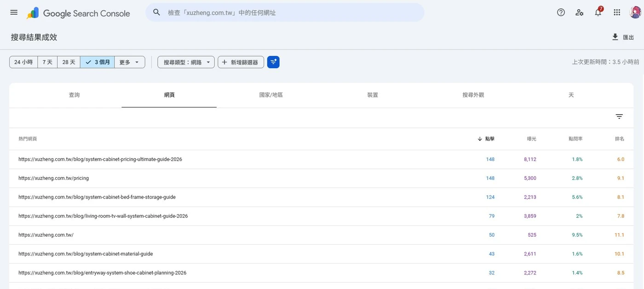The image size is (644, 289).
Task: Open the hamburger main menu
Action: [x=14, y=12]
